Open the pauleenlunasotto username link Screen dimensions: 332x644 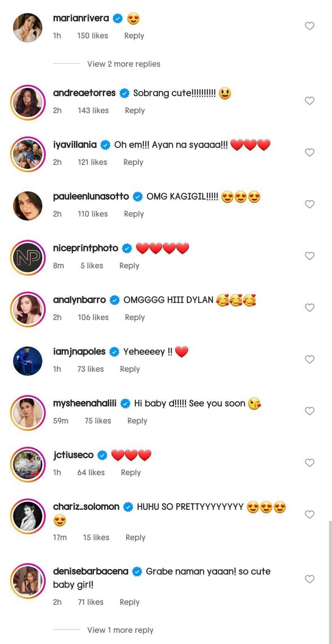91,196
